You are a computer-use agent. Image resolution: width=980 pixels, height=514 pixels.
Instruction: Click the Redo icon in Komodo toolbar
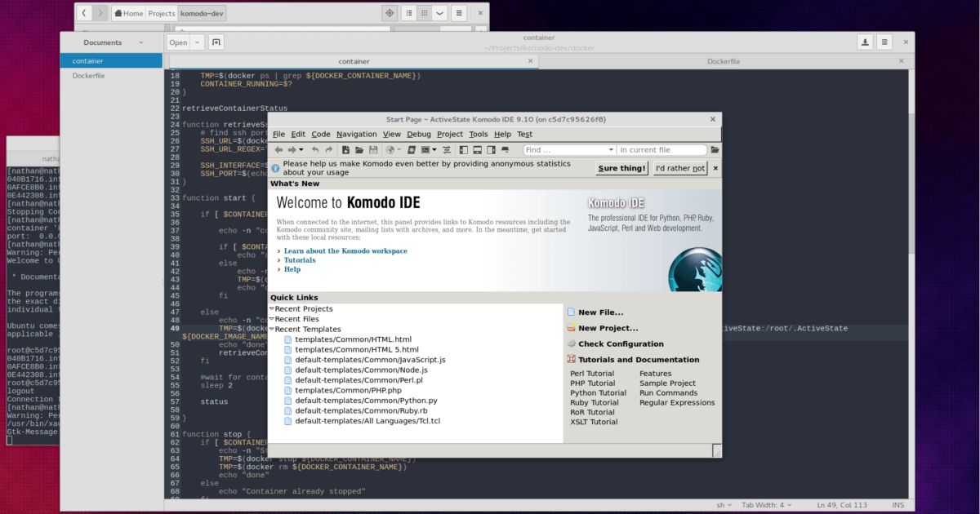(x=329, y=150)
